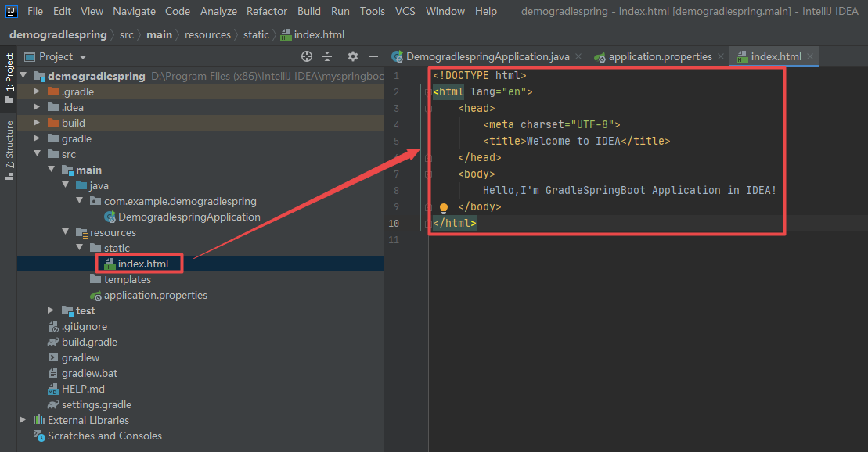Open the Code menu

pyautogui.click(x=178, y=11)
